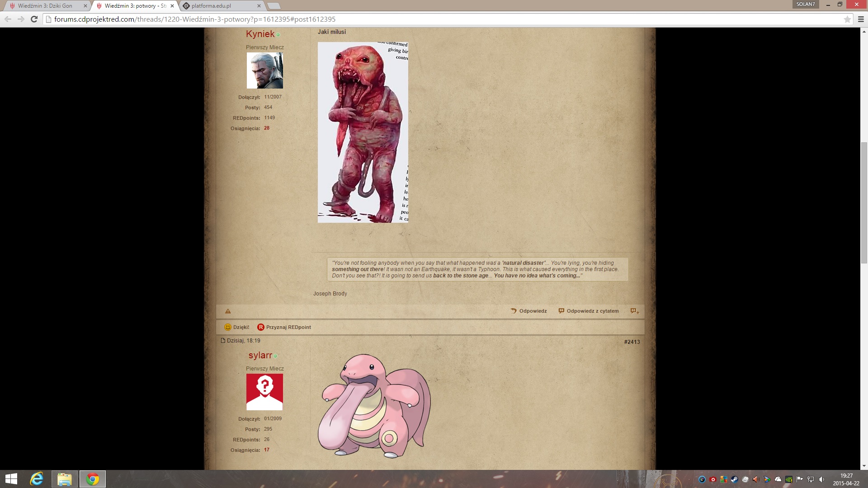Click the 'Jaki milusi' post text
Screen dimensions: 868x488
[332, 32]
